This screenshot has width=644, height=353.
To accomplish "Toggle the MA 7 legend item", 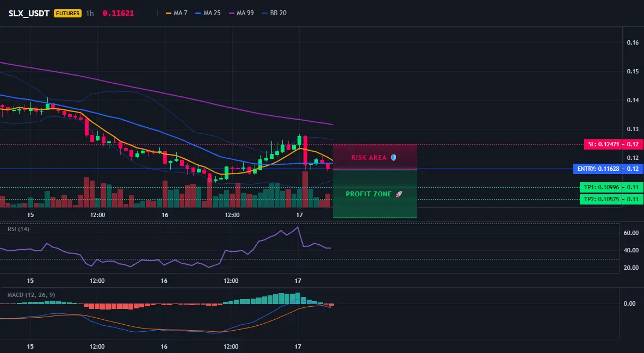I will 177,13.
